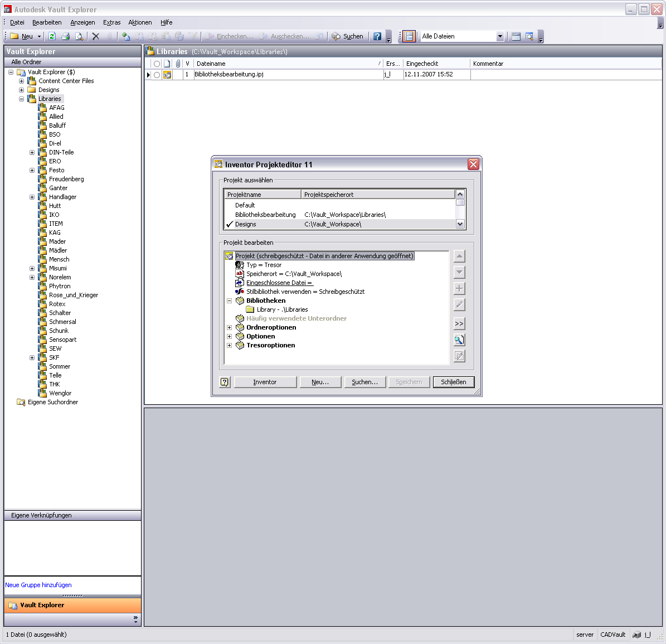This screenshot has width=666, height=644.
Task: Click the Schließen button
Action: (454, 382)
